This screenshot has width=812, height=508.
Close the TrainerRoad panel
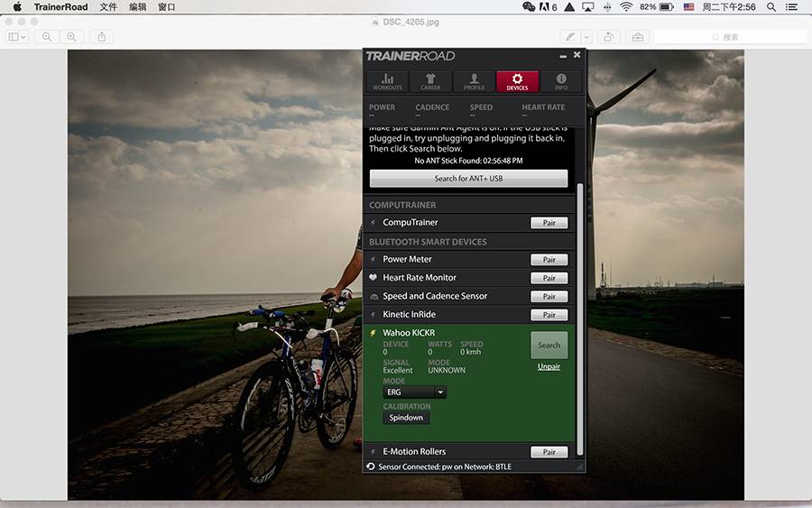577,54
